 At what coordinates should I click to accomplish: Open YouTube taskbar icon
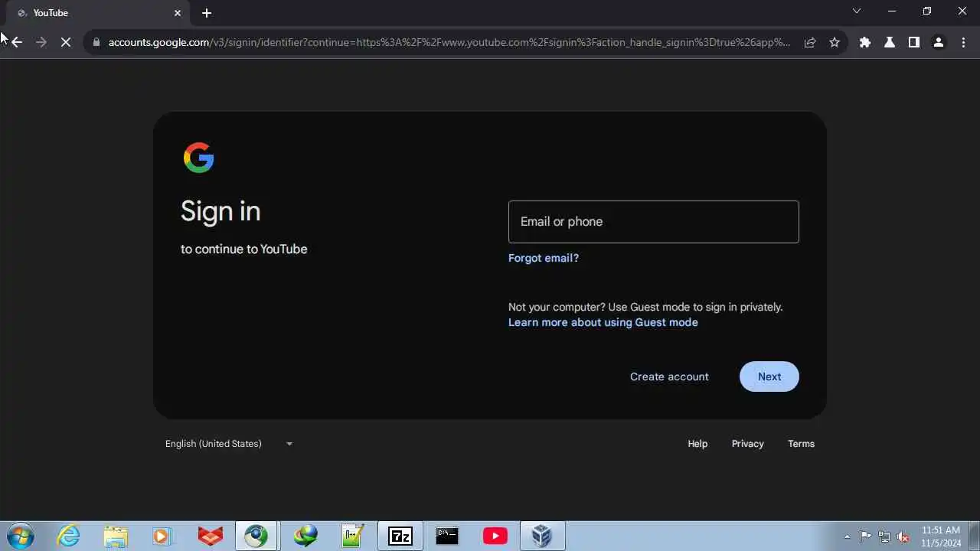pos(495,536)
